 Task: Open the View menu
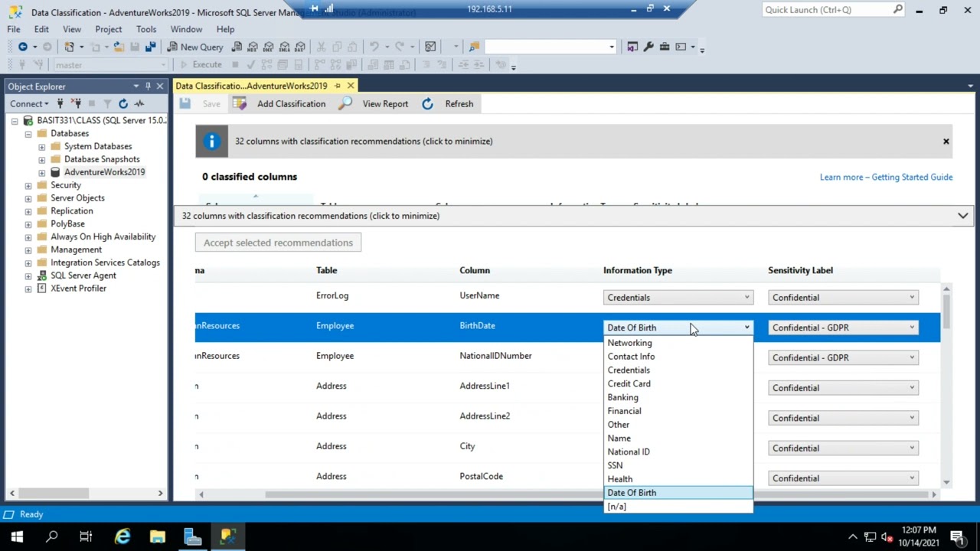pos(72,29)
